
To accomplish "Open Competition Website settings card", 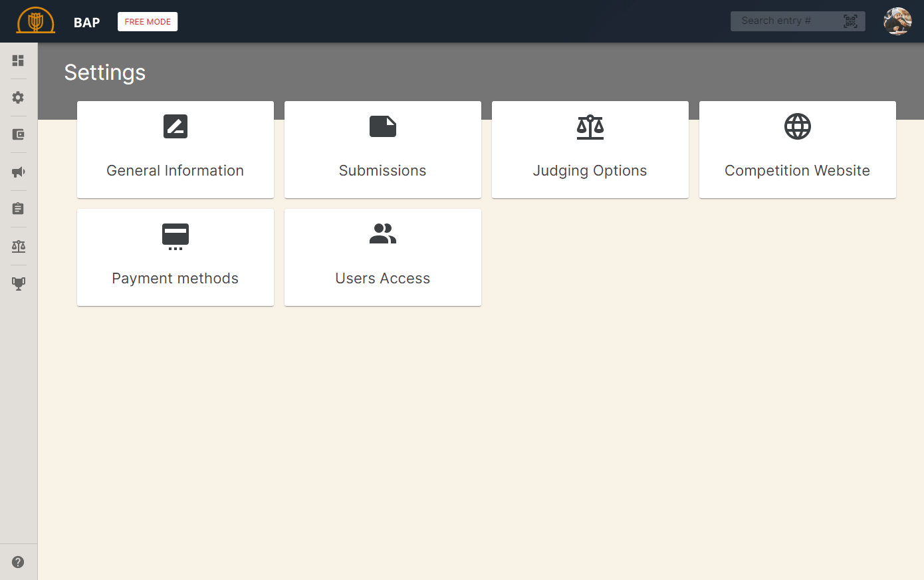I will (798, 150).
